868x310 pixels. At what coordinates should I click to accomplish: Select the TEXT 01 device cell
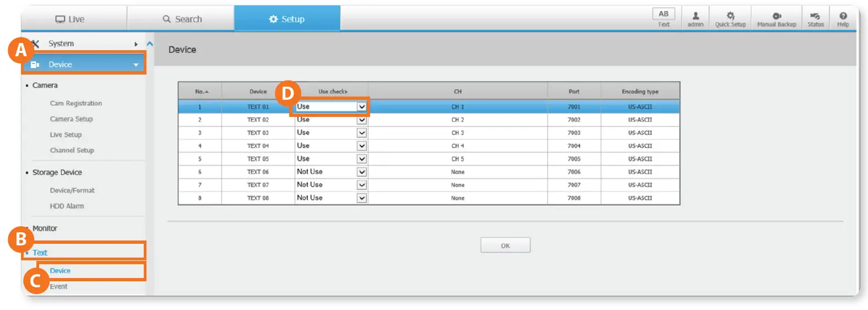click(258, 107)
